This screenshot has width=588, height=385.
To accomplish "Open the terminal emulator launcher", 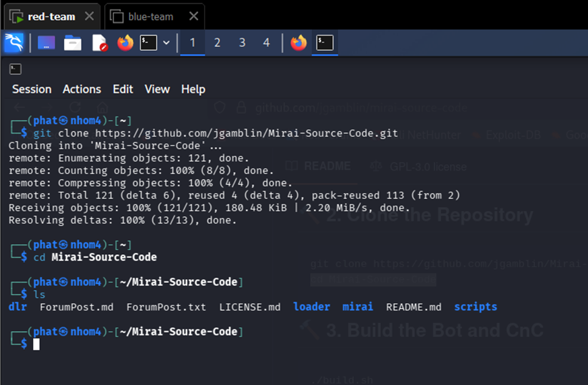I will [x=148, y=43].
